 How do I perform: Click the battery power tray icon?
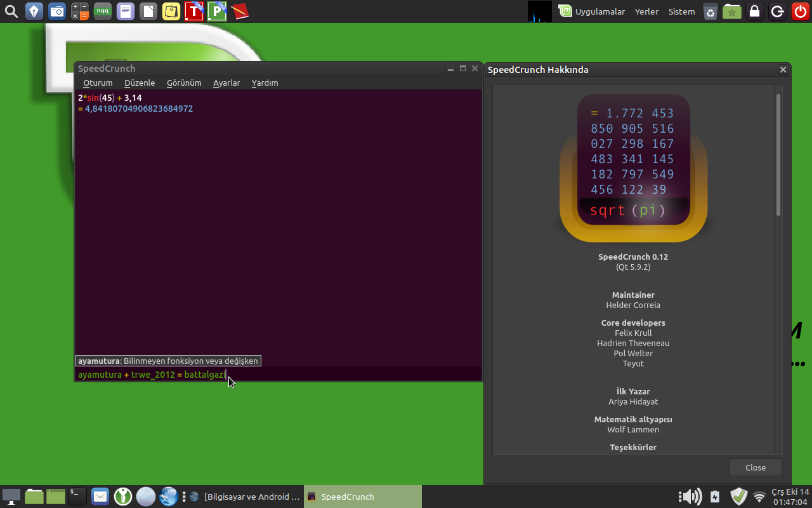point(715,497)
